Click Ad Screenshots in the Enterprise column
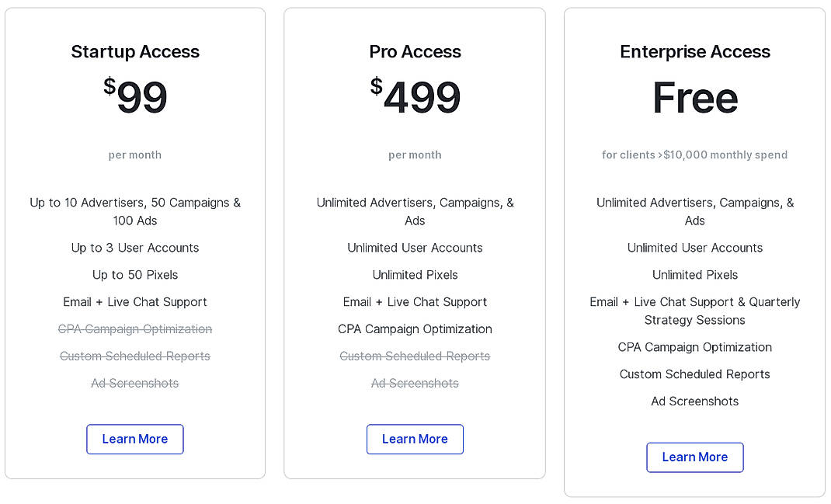 tap(694, 401)
